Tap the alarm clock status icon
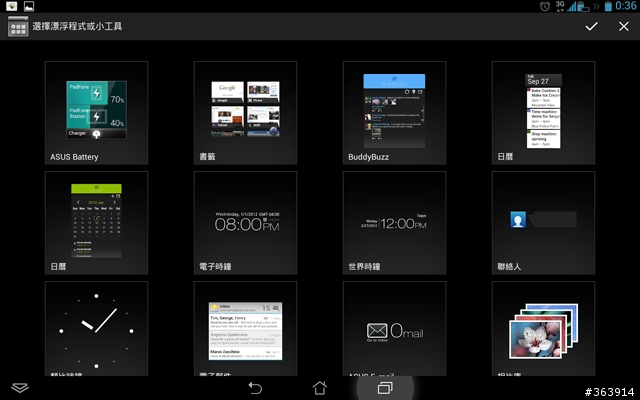 coord(544,6)
